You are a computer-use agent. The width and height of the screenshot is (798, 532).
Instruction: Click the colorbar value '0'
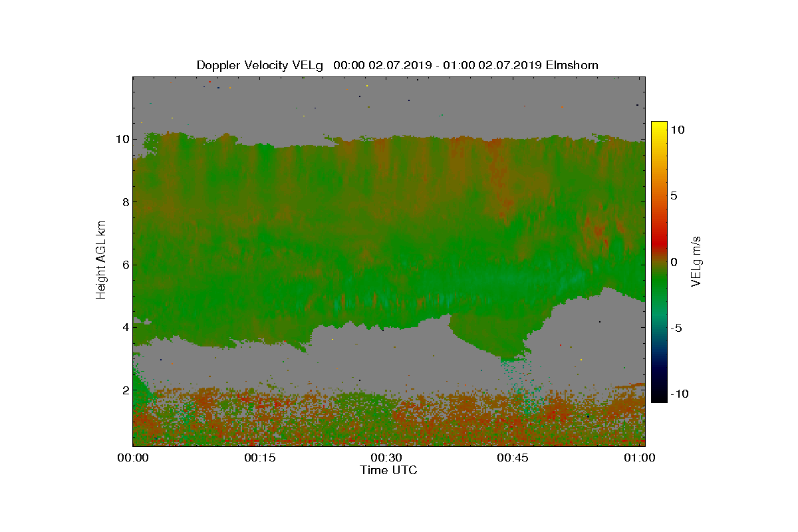[x=674, y=261]
